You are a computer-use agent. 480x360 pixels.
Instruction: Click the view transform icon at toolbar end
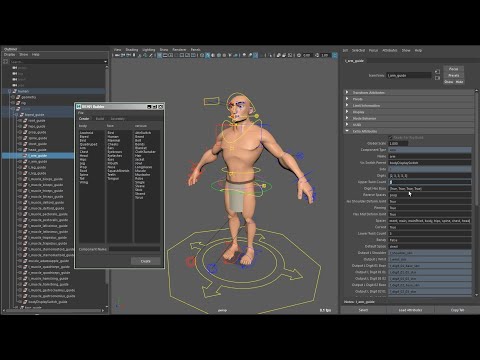coord(335,55)
